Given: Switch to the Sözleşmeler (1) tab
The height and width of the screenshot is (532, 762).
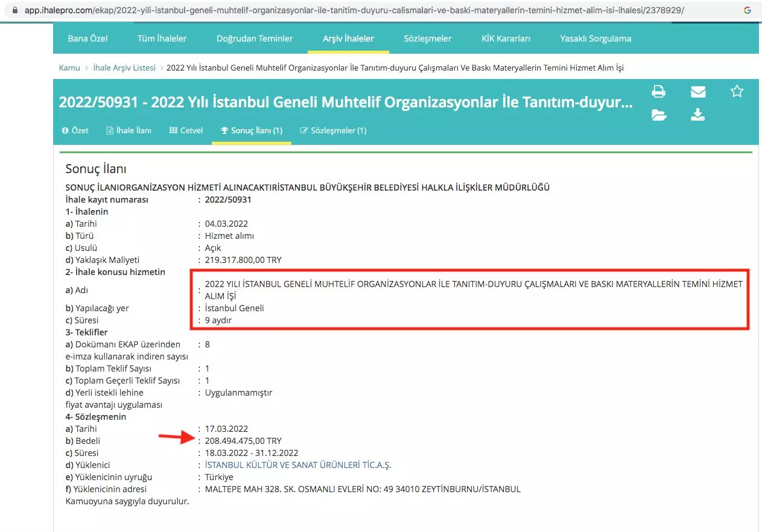Looking at the screenshot, I should click(333, 130).
